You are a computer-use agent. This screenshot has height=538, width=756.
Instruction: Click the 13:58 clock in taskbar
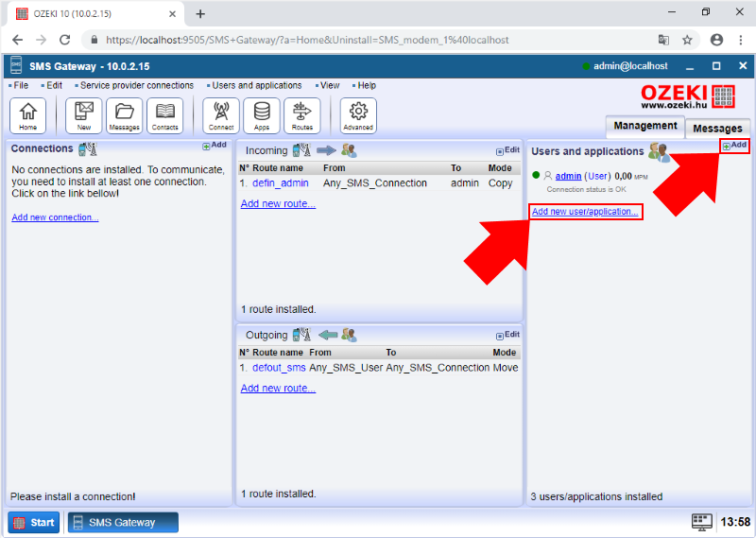735,522
